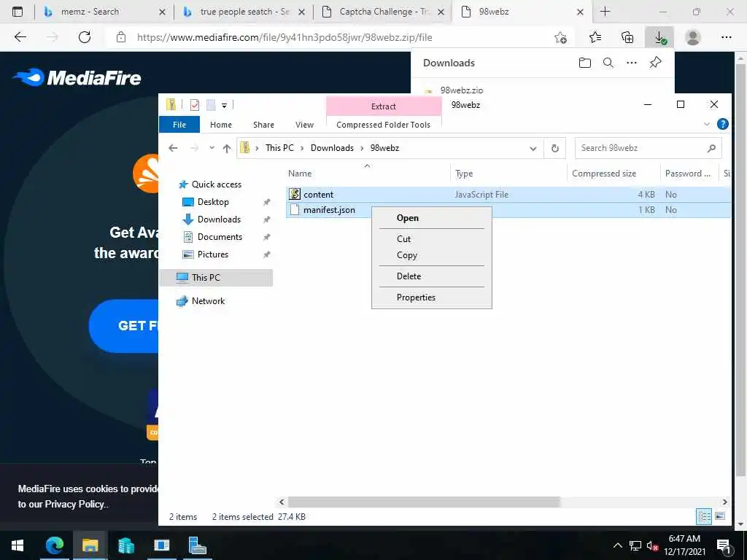Open Quick access in navigation pane

click(x=216, y=184)
